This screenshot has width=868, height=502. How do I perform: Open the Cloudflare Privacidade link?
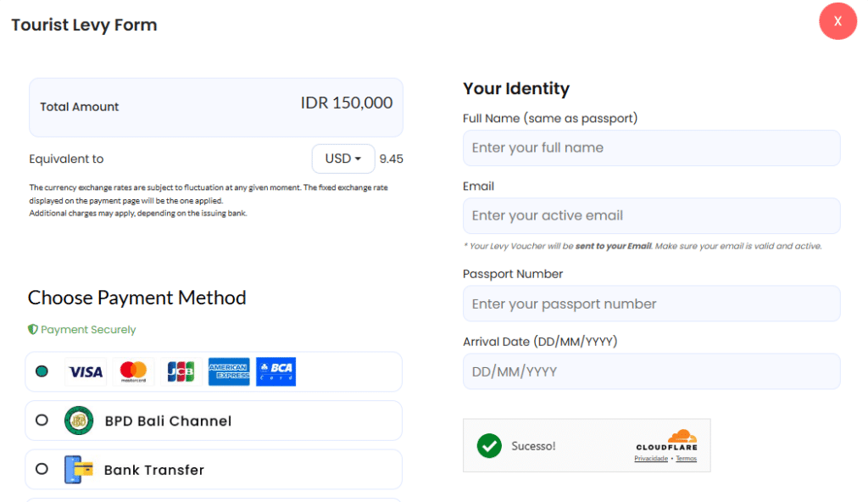(x=650, y=459)
